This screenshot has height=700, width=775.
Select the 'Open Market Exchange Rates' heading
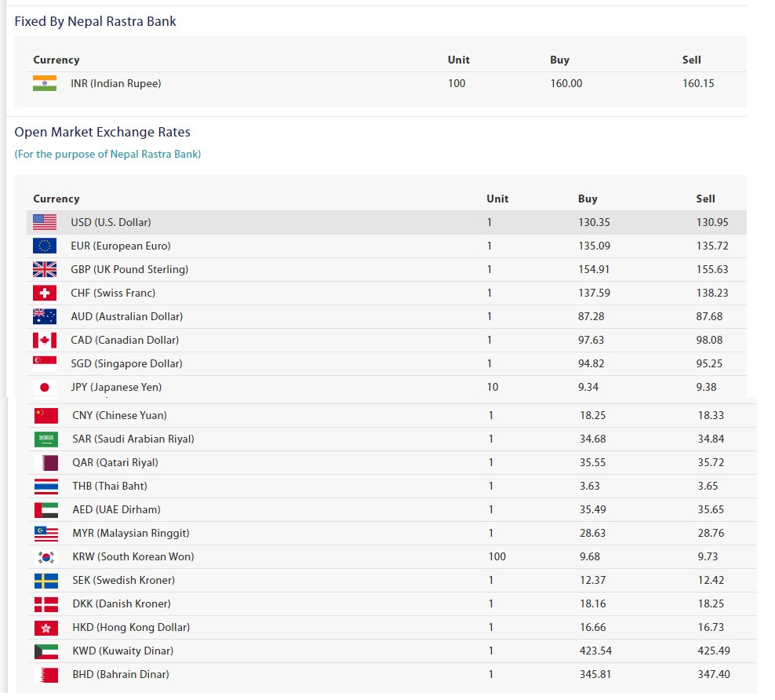[x=102, y=132]
